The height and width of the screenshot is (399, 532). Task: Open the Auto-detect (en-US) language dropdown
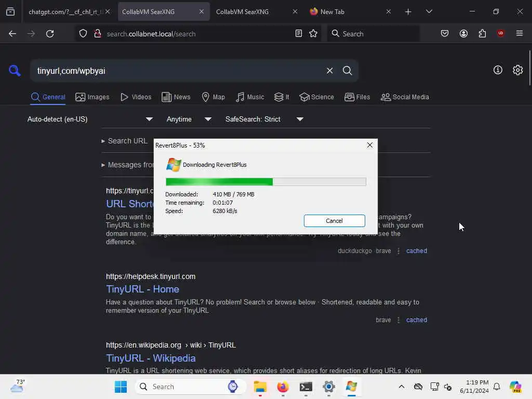click(90, 119)
